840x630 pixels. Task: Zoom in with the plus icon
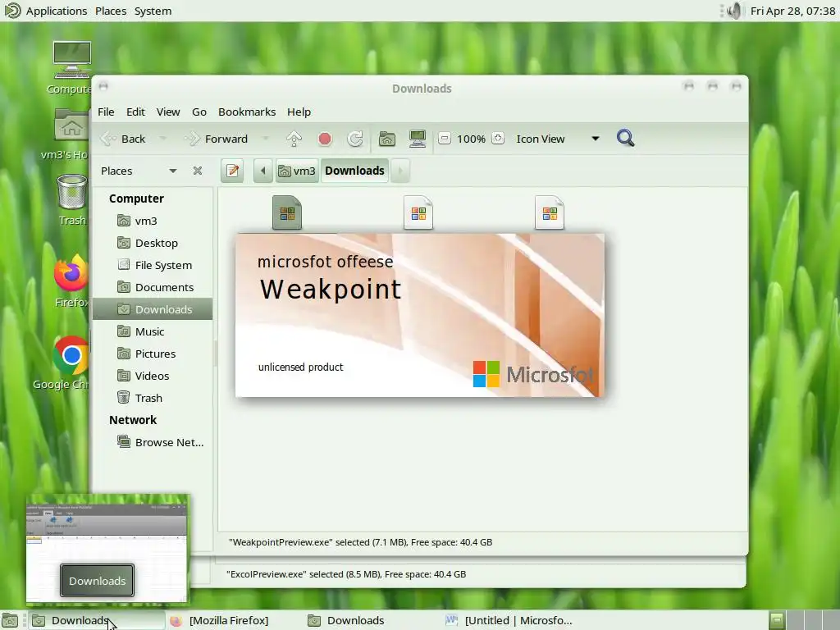point(498,139)
